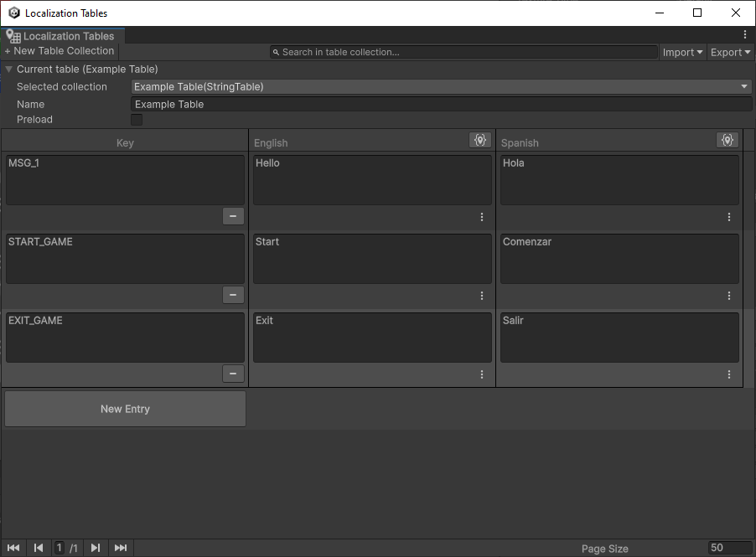Open options menu for English 'Hello' entry
Viewport: 756px width, 557px height.
click(x=482, y=217)
